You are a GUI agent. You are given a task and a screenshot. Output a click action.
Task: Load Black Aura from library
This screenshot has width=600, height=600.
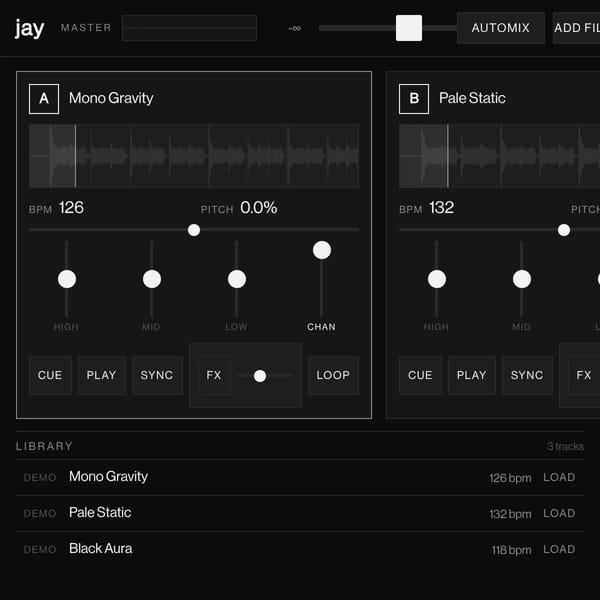(x=559, y=549)
